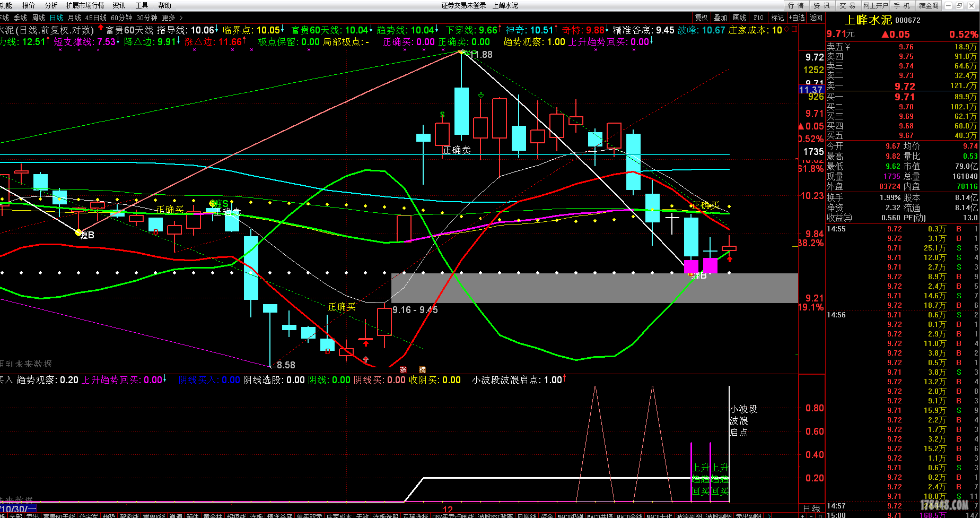This screenshot has height=518, width=980.
Task: Select the 波段RSI背离 indicator tab
Action: (x=496, y=514)
